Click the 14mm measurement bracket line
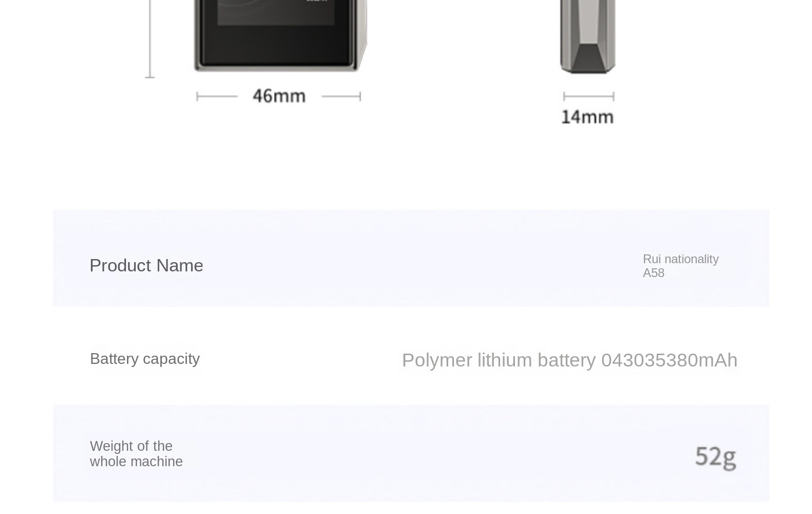 click(x=588, y=96)
